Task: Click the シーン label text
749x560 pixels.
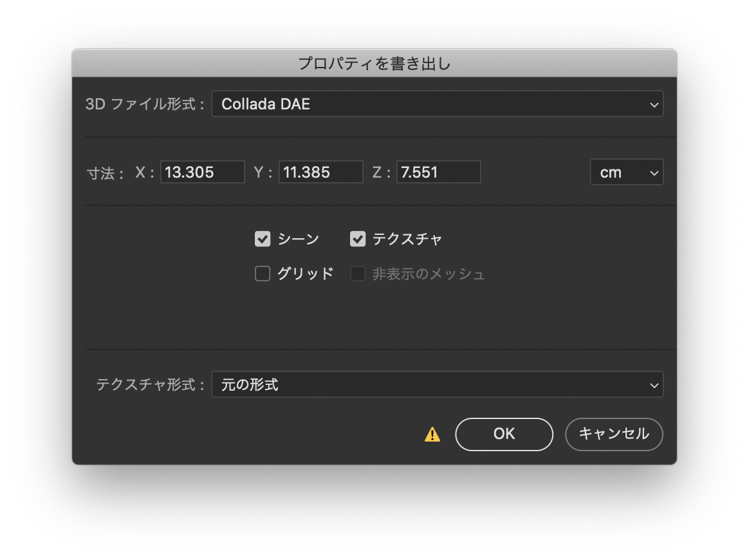Action: (298, 239)
